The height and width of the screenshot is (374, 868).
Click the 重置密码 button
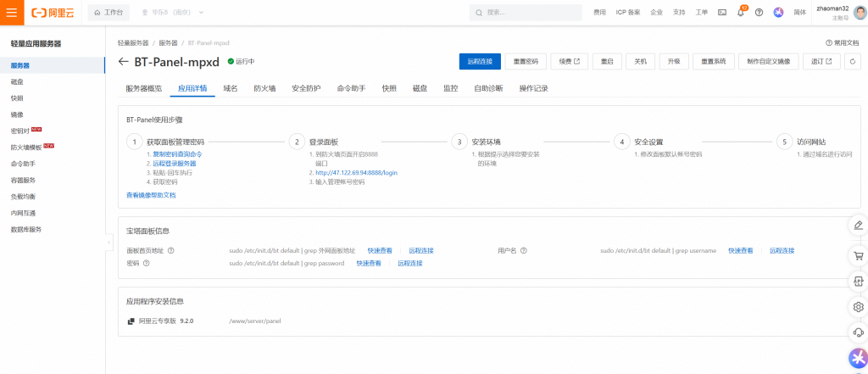526,62
